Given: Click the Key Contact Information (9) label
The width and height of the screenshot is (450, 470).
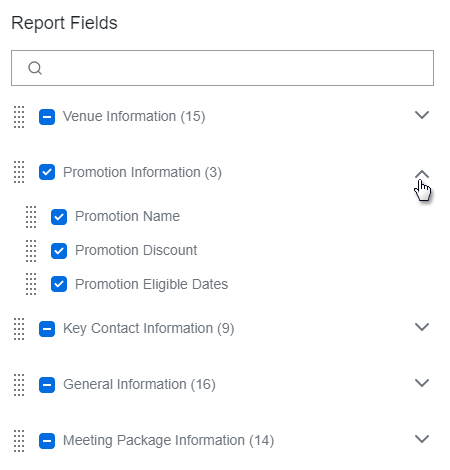Looking at the screenshot, I should [149, 328].
